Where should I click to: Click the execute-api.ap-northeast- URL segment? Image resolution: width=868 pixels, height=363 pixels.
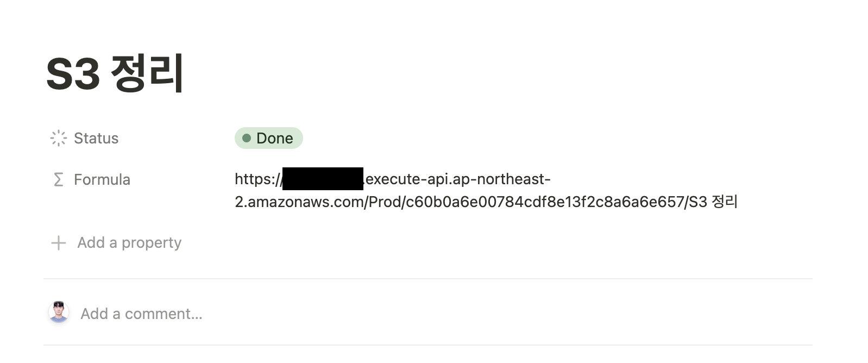pyautogui.click(x=457, y=179)
